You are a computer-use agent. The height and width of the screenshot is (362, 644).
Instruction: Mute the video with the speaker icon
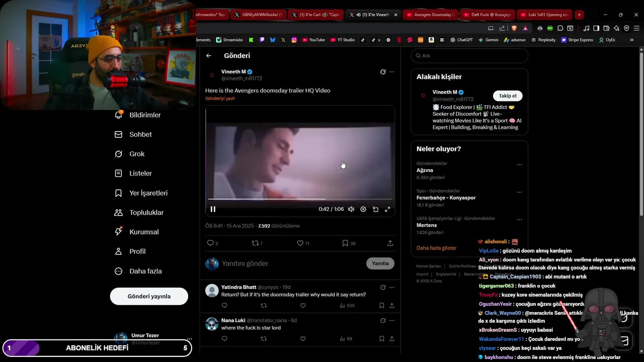[x=351, y=209]
